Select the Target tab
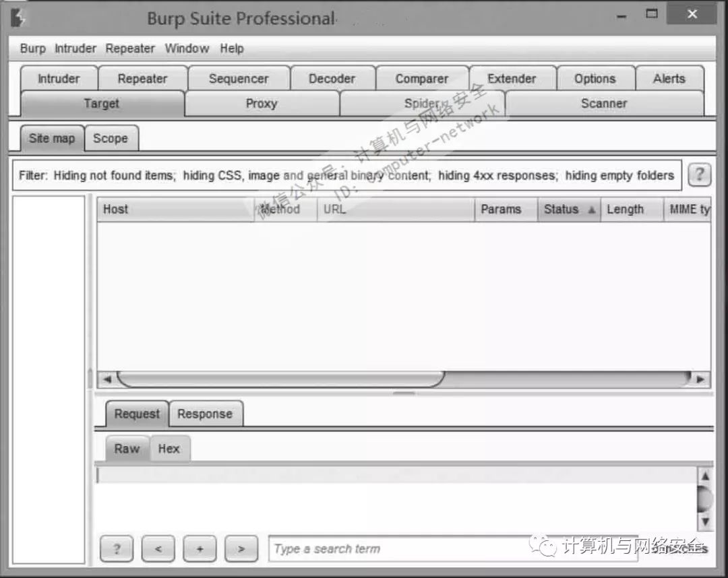The height and width of the screenshot is (578, 728). click(102, 104)
